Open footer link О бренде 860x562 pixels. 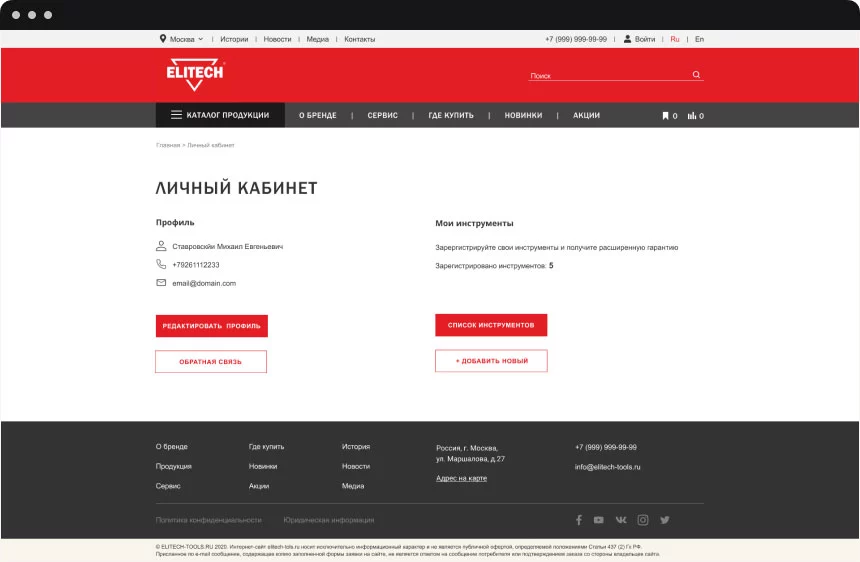pyautogui.click(x=172, y=447)
